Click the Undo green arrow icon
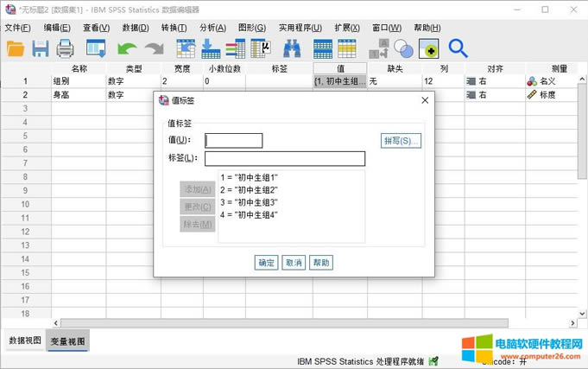588x369 pixels. pyautogui.click(x=127, y=49)
